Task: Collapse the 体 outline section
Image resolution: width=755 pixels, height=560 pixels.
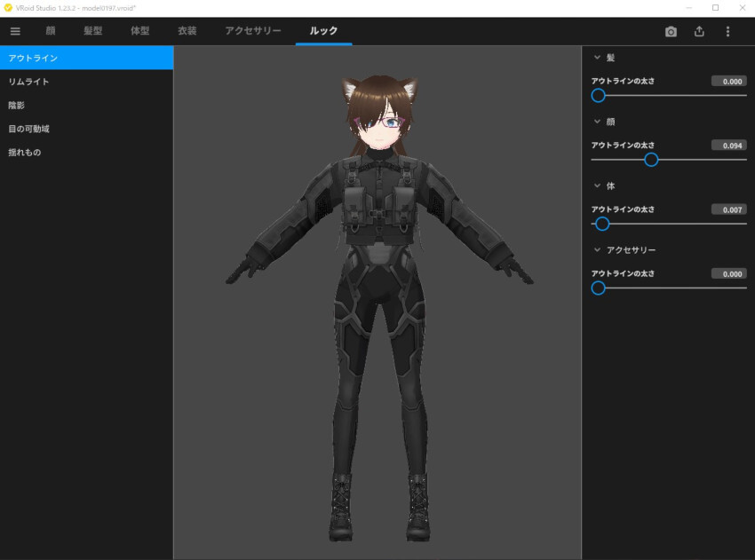Action: tap(598, 185)
